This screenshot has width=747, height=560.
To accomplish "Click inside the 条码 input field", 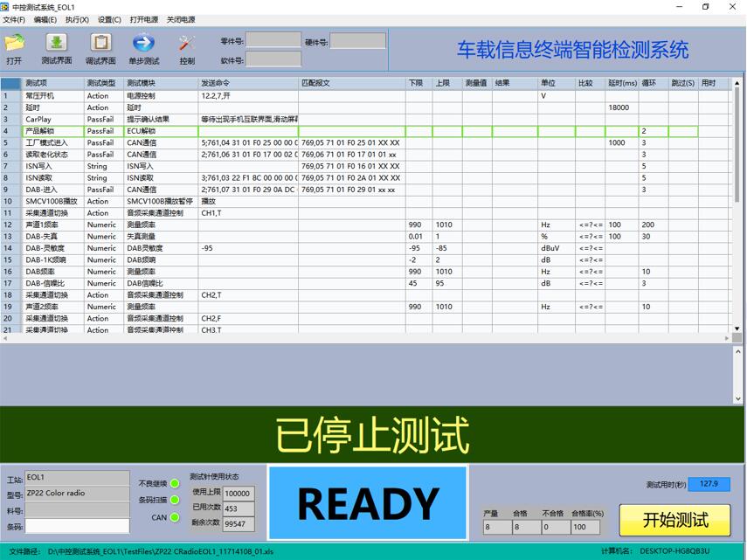I will pyautogui.click(x=79, y=527).
